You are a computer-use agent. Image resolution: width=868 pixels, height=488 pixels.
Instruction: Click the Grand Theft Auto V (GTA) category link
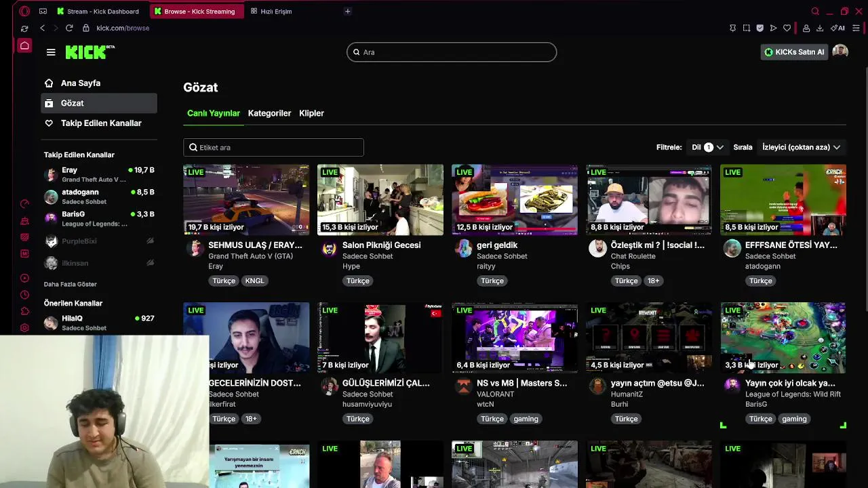click(250, 256)
